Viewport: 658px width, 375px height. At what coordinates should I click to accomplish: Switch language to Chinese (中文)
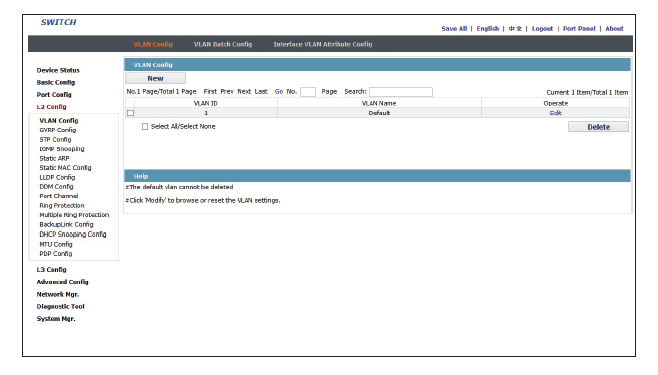pos(515,29)
